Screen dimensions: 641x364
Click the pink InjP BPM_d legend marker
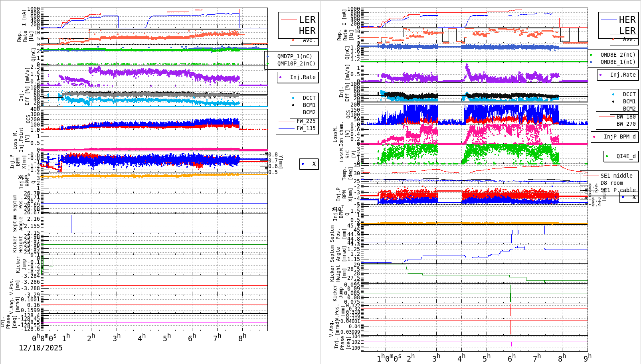click(x=593, y=137)
